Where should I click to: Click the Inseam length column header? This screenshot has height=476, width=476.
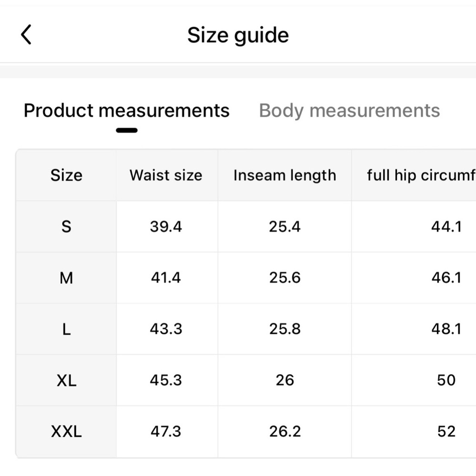[x=285, y=176]
